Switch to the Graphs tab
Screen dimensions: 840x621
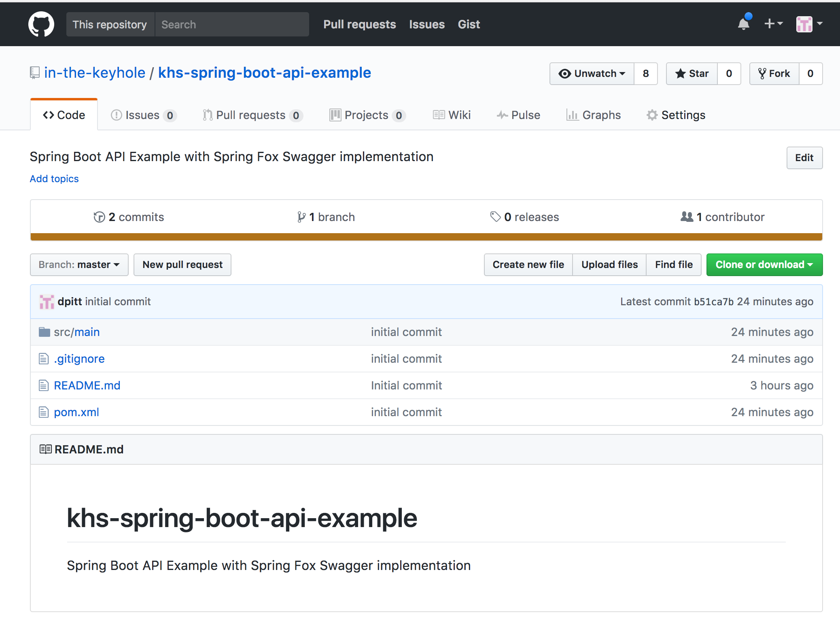click(594, 115)
